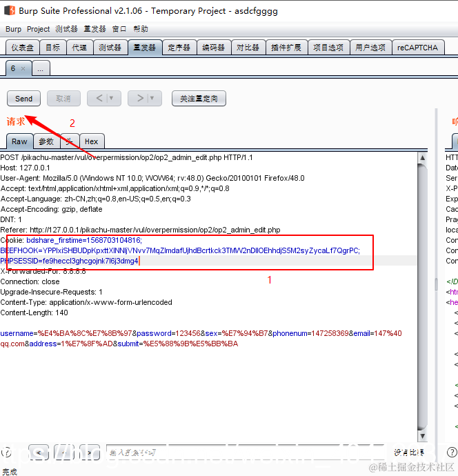Select the 参数 params request tab
This screenshot has height=476, width=458.
pos(46,141)
